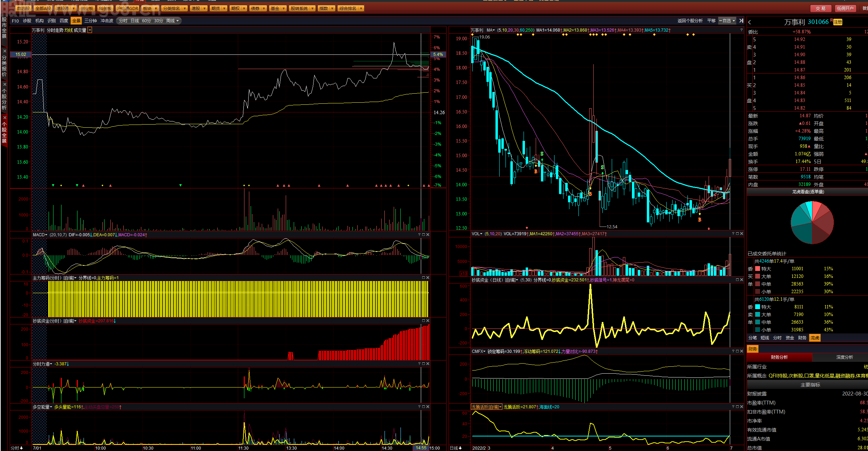Screen dimensions: 868x451
Task: Click the 龙虎看盘 pie chart
Action: pos(812,222)
